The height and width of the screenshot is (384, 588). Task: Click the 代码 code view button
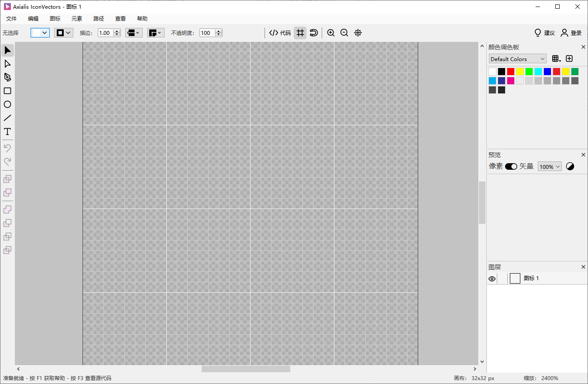(280, 33)
